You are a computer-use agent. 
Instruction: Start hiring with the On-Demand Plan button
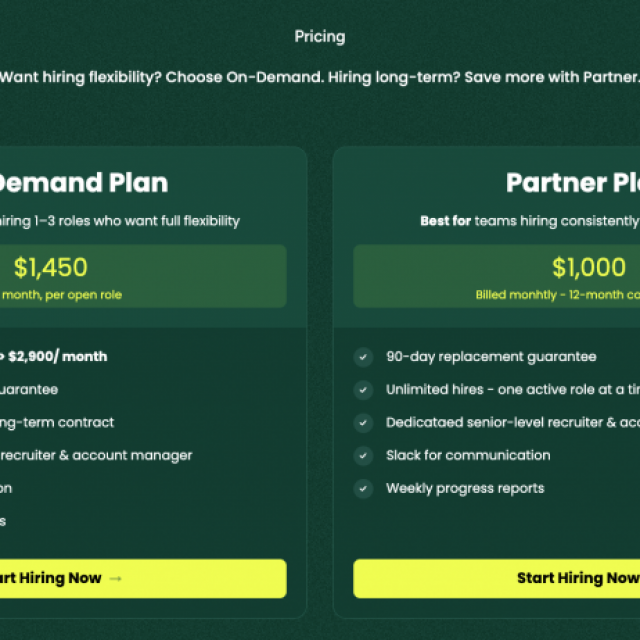click(143, 578)
